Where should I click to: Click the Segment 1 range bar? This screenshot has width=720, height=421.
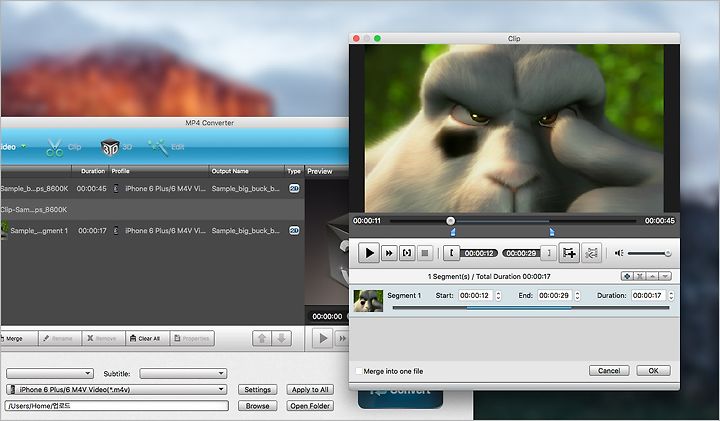[x=531, y=308]
